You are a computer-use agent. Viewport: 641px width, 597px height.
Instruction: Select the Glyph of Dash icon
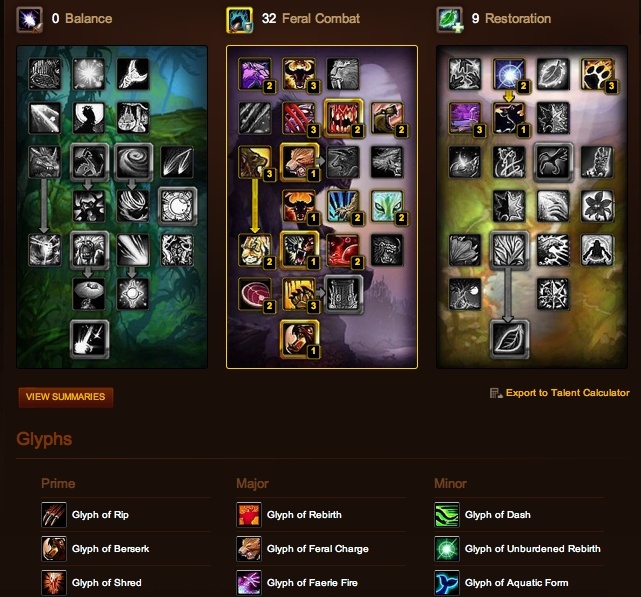pos(446,515)
